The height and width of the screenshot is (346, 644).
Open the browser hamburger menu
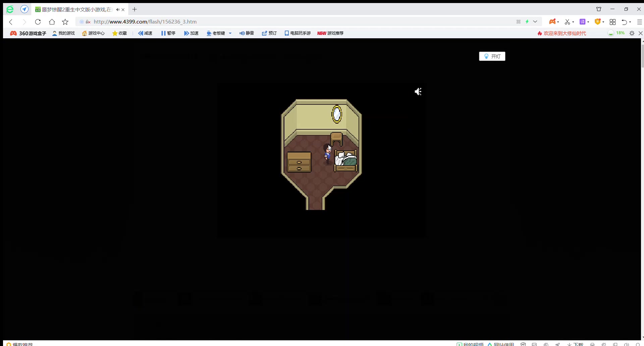pyautogui.click(x=639, y=22)
